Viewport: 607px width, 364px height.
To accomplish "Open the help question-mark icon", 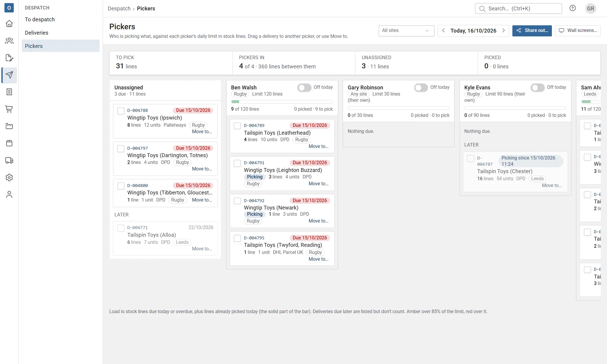I will pos(573,8).
